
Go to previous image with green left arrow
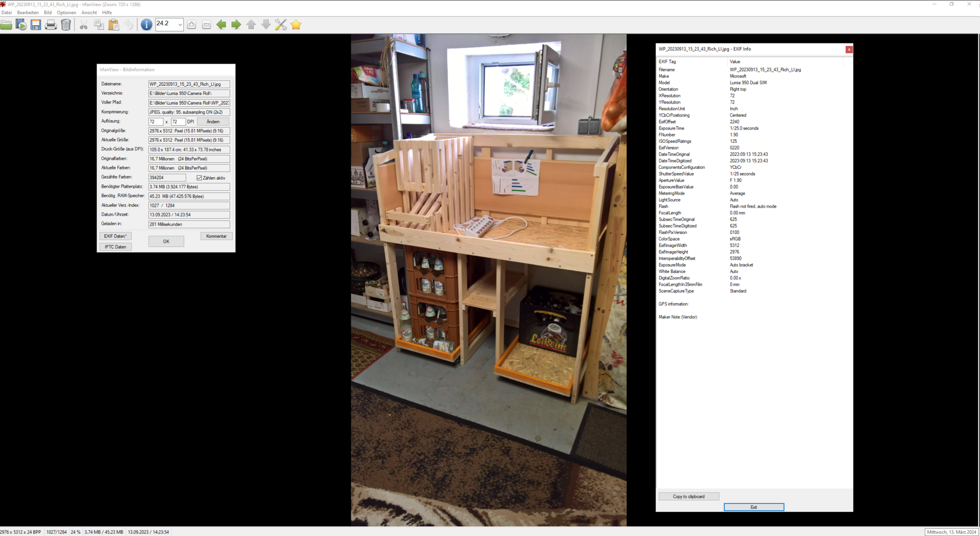click(x=221, y=25)
